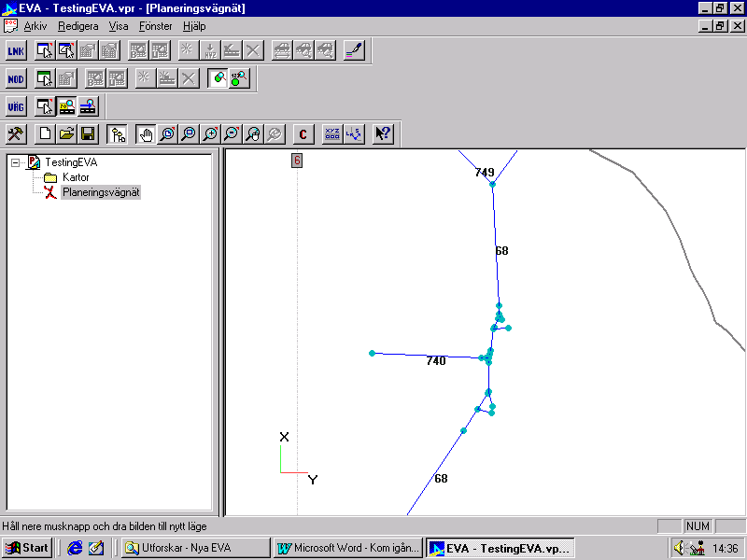747x560 pixels.
Task: Click the document icon left of Arkiv
Action: (10, 26)
